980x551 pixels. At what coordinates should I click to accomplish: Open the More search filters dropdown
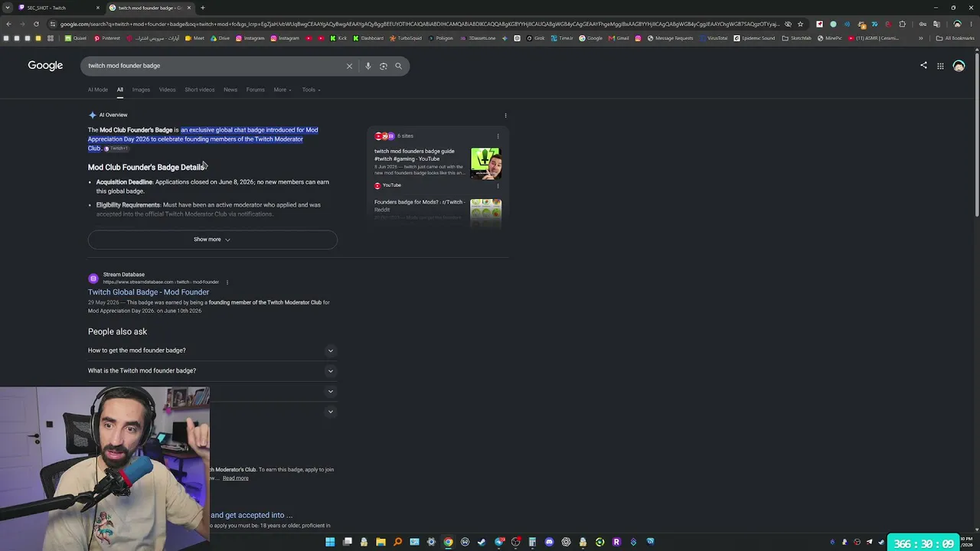283,90
